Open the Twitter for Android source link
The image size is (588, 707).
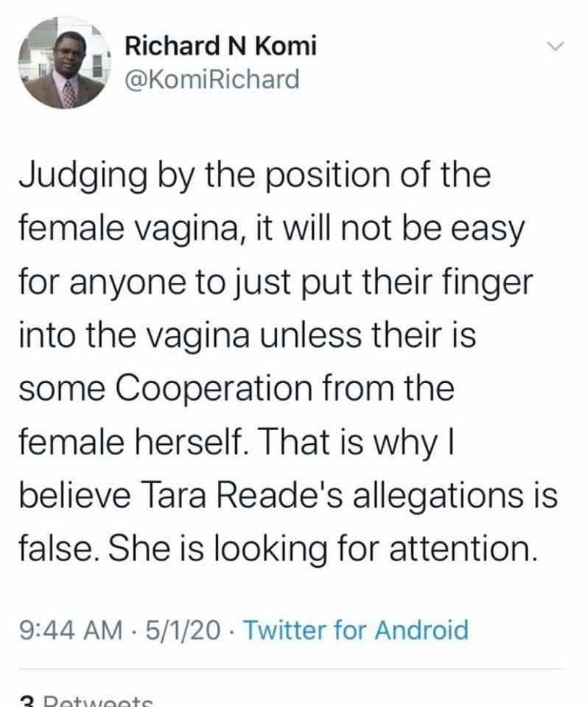(355, 630)
